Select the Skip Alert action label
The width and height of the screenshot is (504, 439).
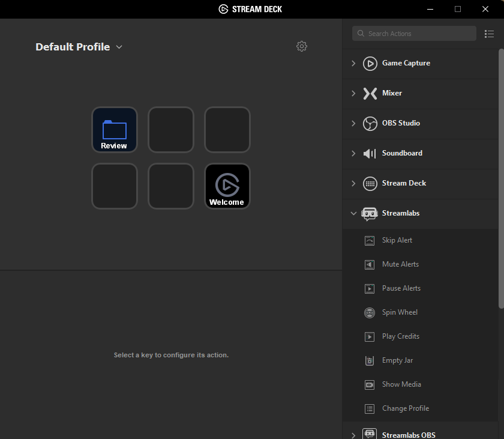397,240
